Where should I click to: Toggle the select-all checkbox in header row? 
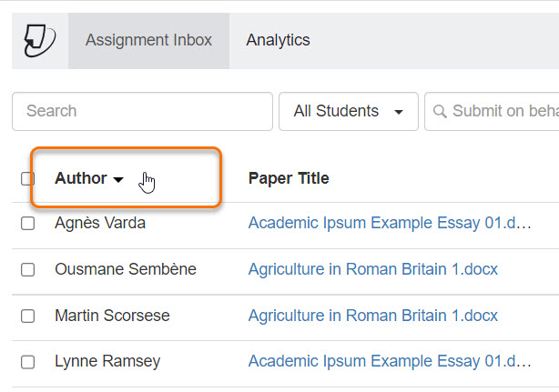click(27, 179)
